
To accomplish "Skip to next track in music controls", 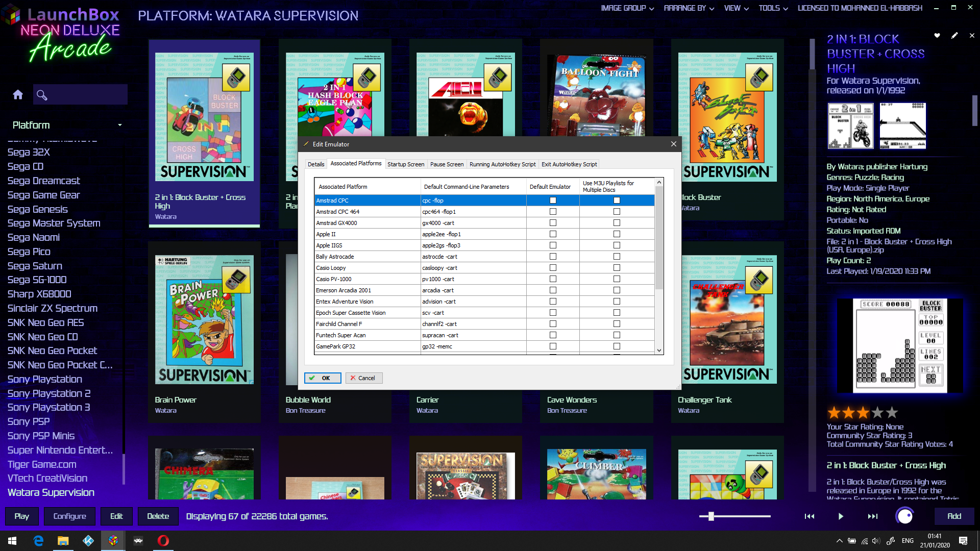I will pos(873,516).
